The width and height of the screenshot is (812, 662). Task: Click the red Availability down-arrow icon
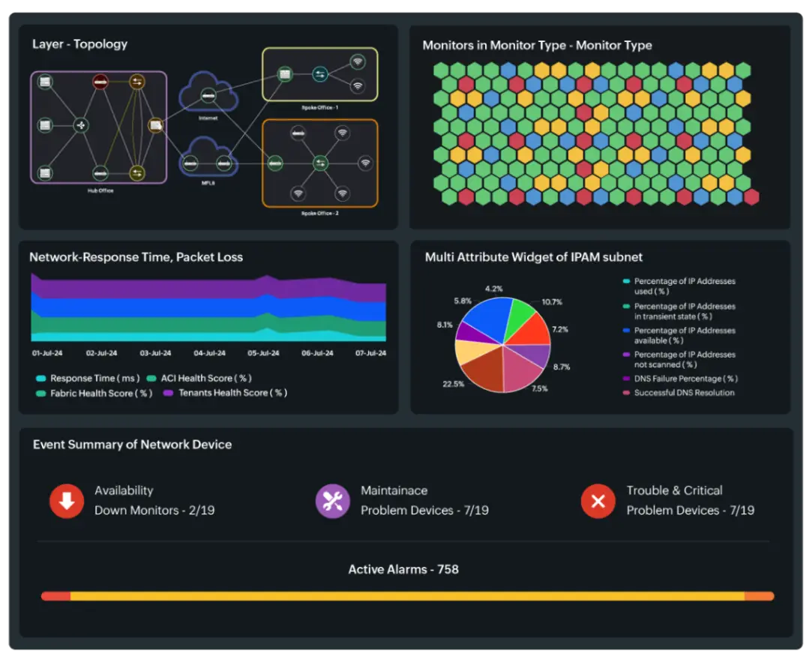pos(67,501)
